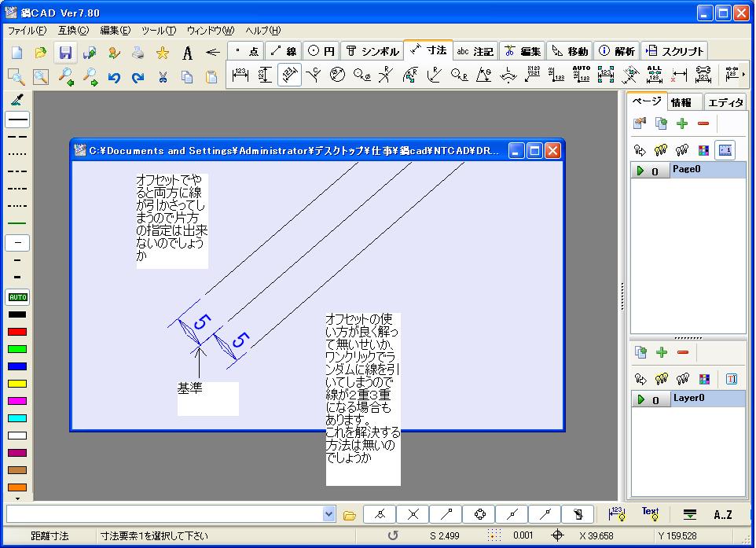Click the New file icon
This screenshot has width=756, height=548.
(x=17, y=52)
